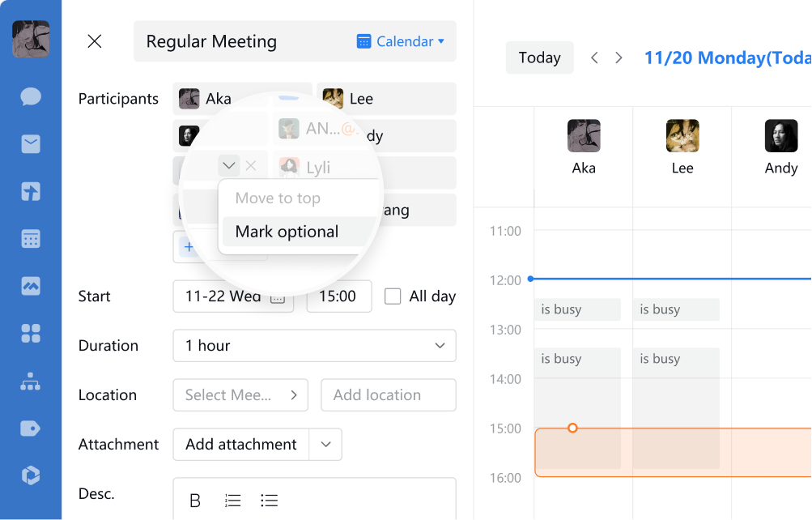Viewport: 812px width, 520px height.
Task: Open the four-squares apps sidebar icon
Action: [x=31, y=334]
